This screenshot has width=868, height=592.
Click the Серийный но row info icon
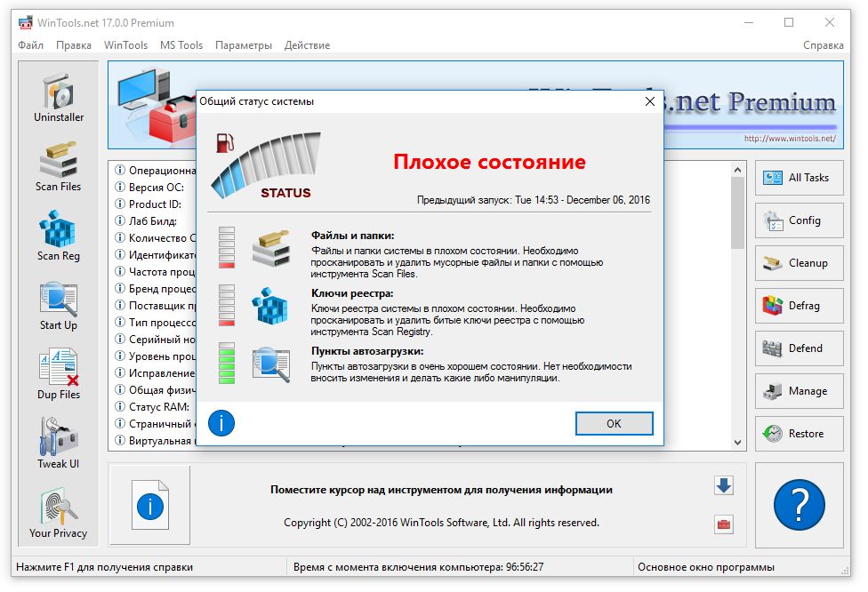point(119,339)
